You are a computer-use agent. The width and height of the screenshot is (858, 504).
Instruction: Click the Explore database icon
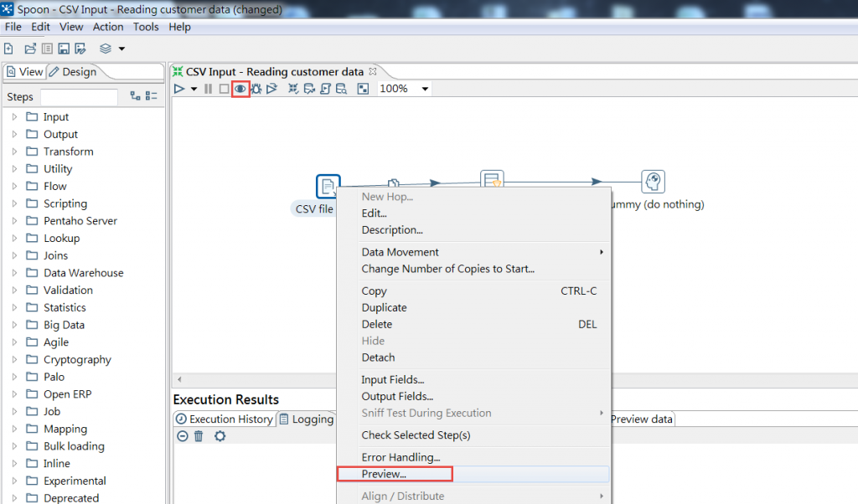(x=342, y=89)
